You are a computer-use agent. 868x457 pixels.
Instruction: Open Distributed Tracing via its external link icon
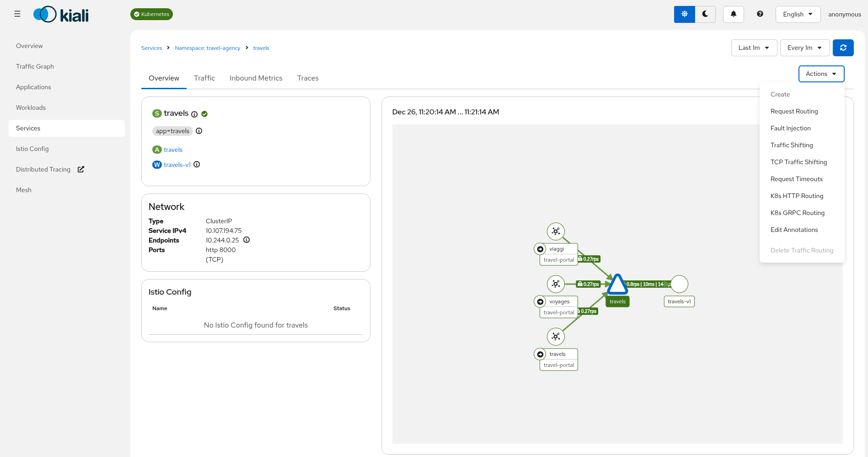[x=80, y=169]
